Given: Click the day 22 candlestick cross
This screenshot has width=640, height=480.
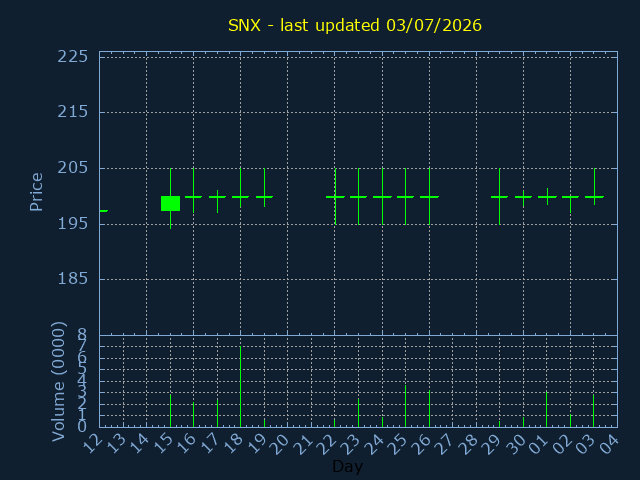Looking at the screenshot, I should (x=335, y=197).
